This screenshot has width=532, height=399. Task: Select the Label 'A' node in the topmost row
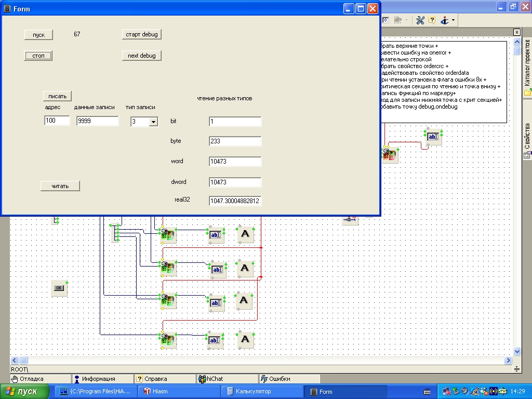(245, 233)
